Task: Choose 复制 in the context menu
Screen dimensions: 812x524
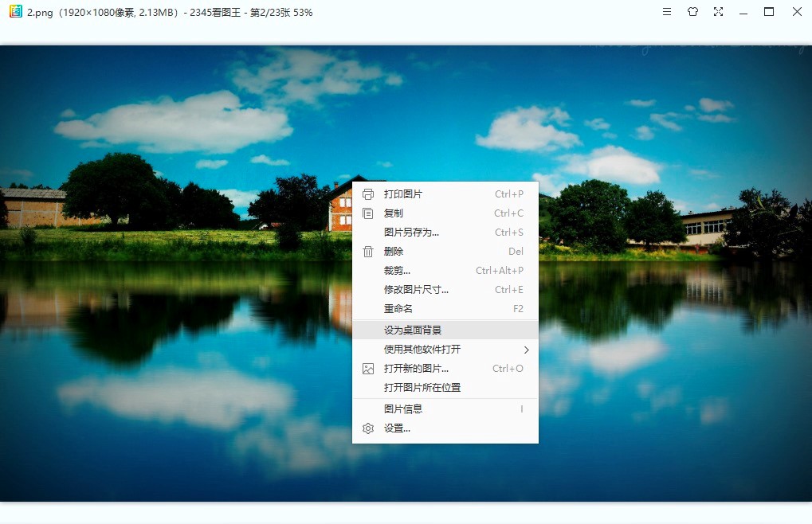Action: tap(445, 213)
